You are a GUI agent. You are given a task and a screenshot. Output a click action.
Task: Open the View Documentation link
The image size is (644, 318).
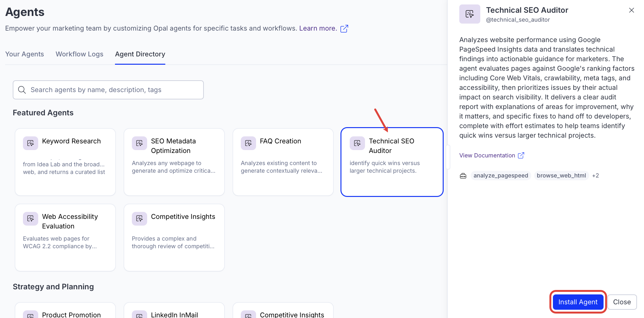pyautogui.click(x=487, y=155)
